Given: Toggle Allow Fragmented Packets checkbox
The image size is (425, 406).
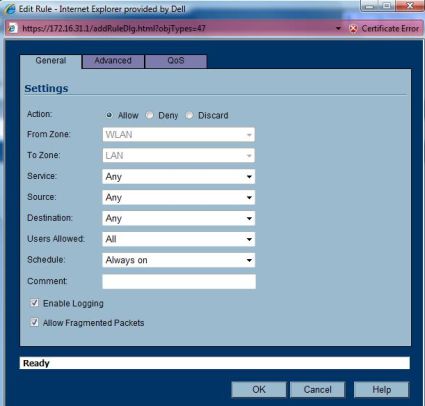Looking at the screenshot, I should [x=34, y=322].
